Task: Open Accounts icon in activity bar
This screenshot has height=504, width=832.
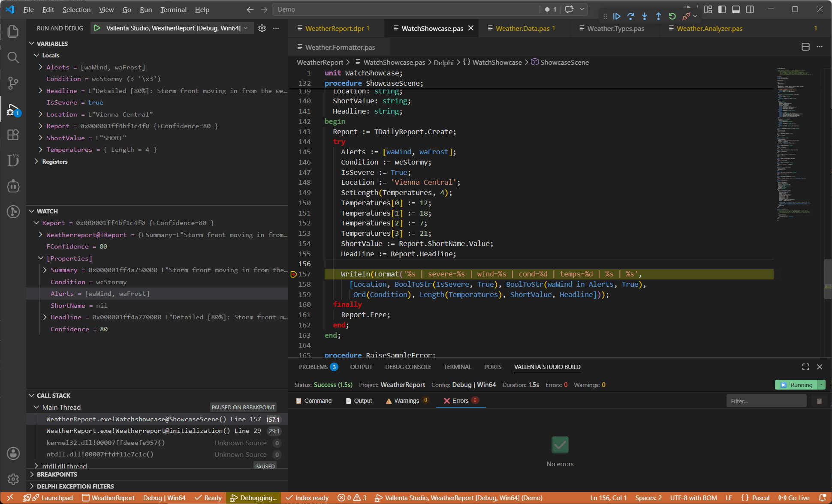Action: tap(13, 453)
